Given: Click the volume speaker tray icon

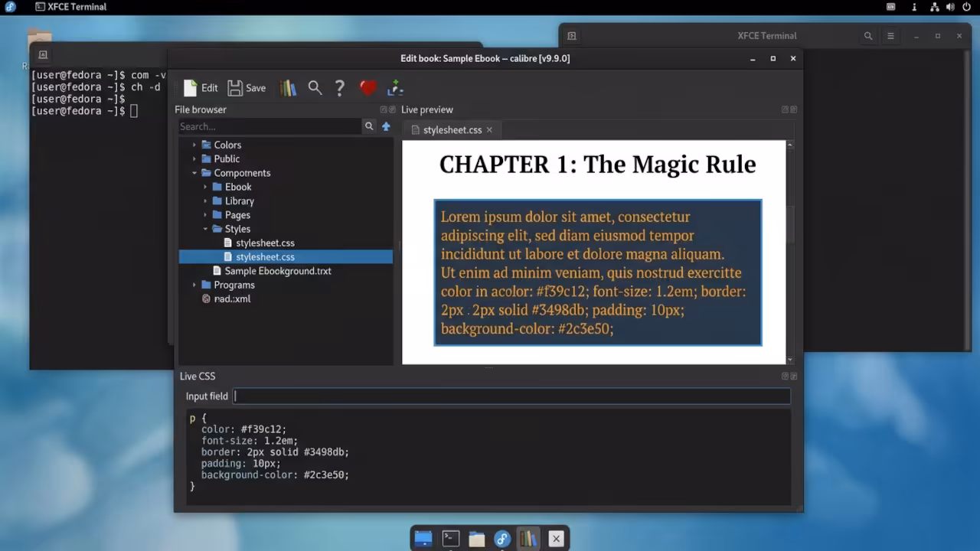Looking at the screenshot, I should pos(949,7).
